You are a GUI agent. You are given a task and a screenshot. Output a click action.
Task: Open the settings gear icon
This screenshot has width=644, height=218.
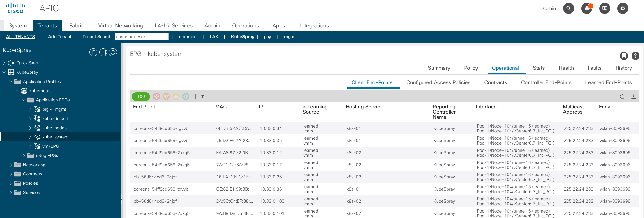623,8
